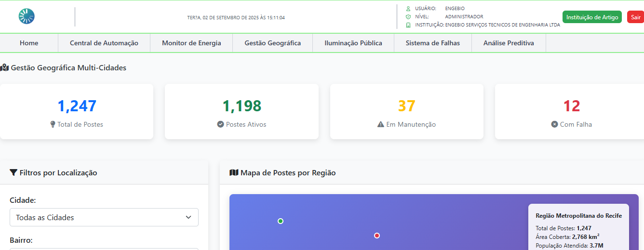Click the user profile icon beside USUÁRIO

(x=408, y=9)
